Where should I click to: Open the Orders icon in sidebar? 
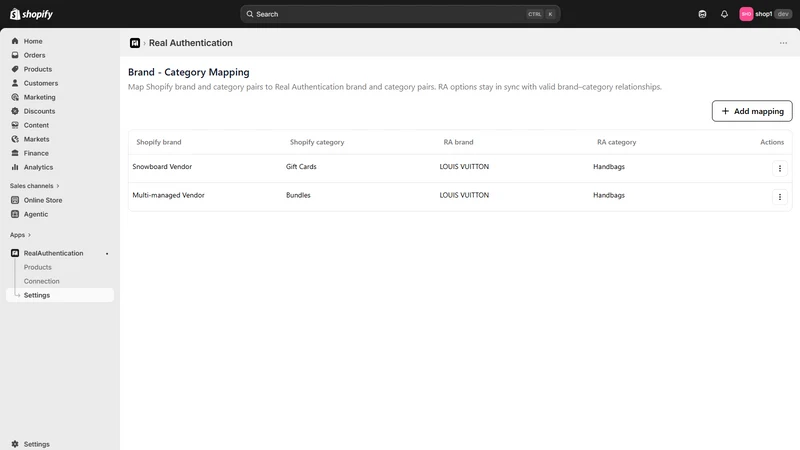click(x=15, y=55)
